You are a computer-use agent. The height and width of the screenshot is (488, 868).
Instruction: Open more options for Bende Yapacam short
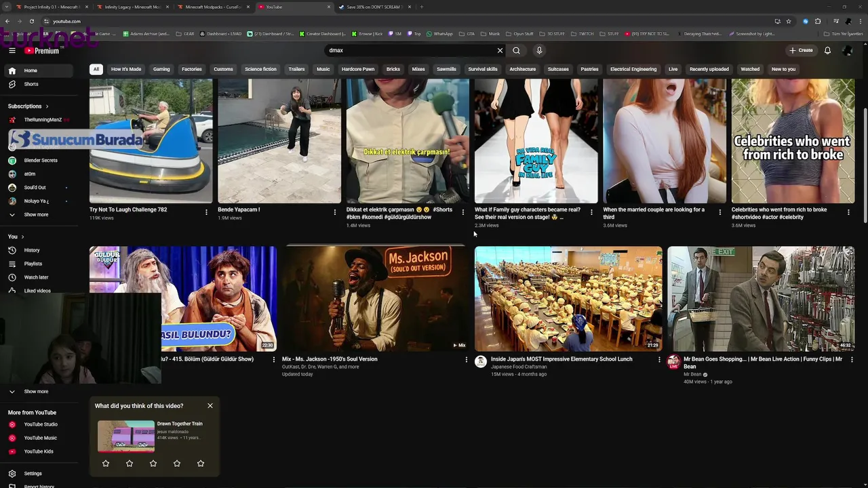click(334, 212)
